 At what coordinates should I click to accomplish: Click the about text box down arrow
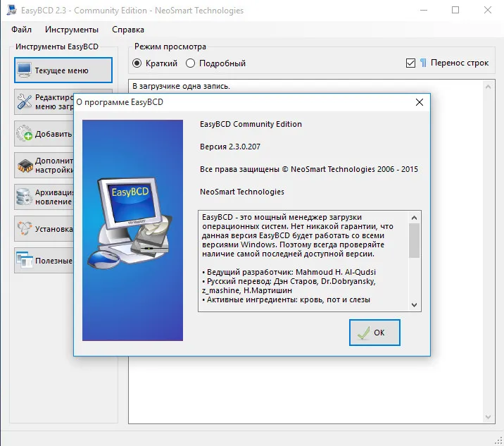[415, 305]
